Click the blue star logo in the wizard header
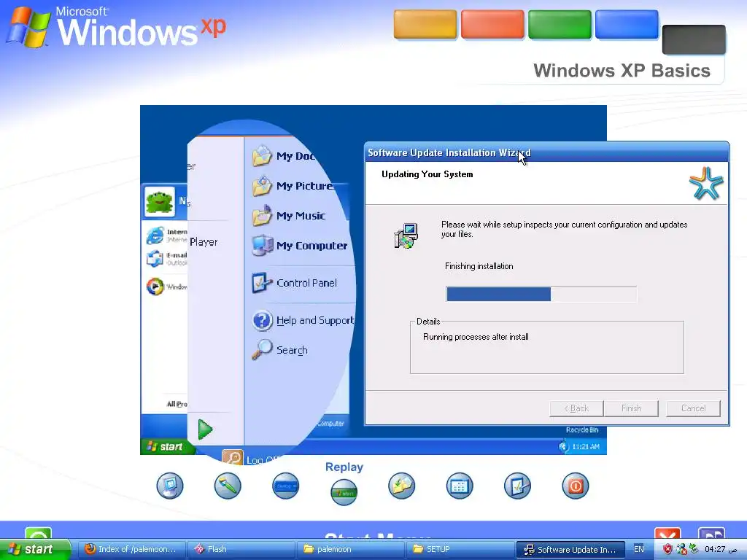This screenshot has height=560, width=747. [706, 183]
